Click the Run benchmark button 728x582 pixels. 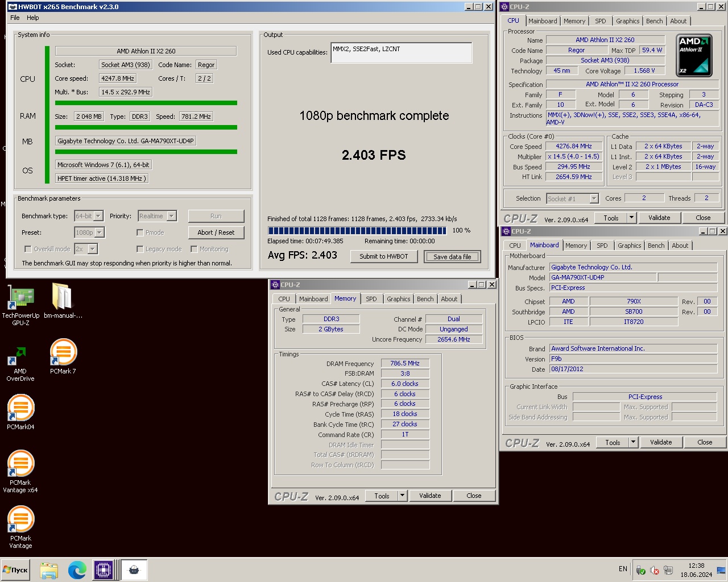(216, 216)
